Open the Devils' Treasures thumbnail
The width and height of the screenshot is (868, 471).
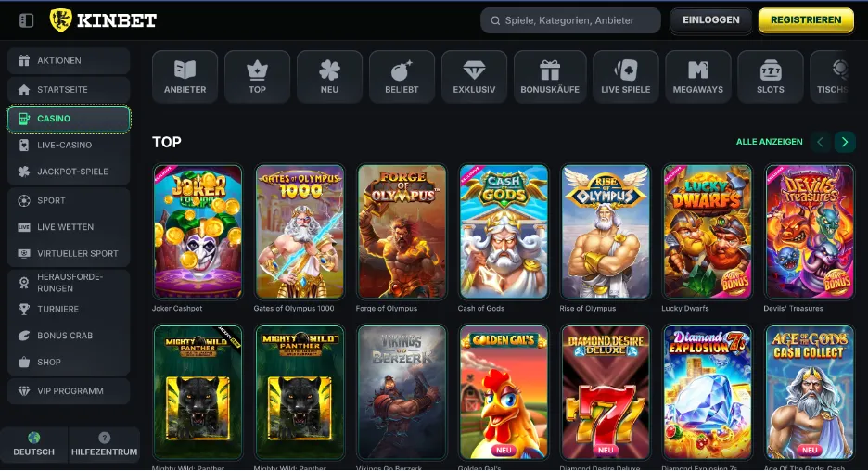[810, 232]
